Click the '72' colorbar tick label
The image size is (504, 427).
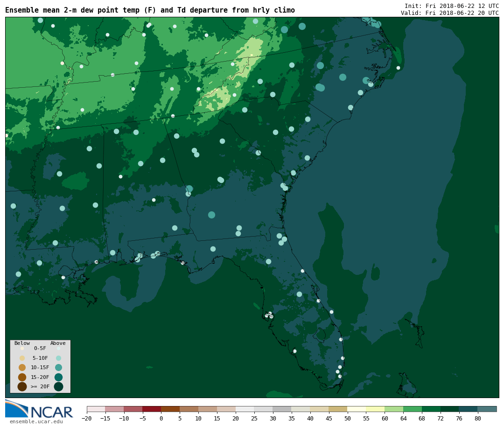coord(441,418)
